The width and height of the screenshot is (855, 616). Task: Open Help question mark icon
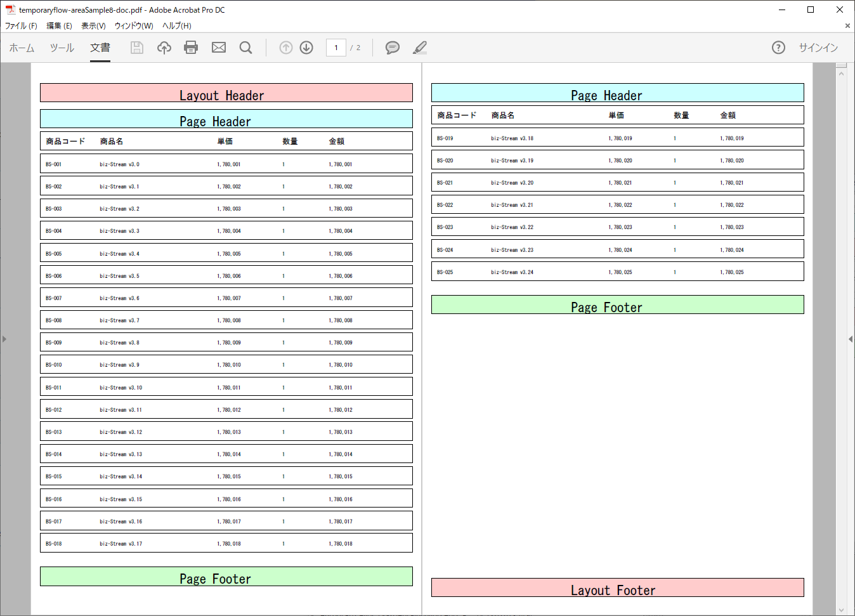pos(778,48)
